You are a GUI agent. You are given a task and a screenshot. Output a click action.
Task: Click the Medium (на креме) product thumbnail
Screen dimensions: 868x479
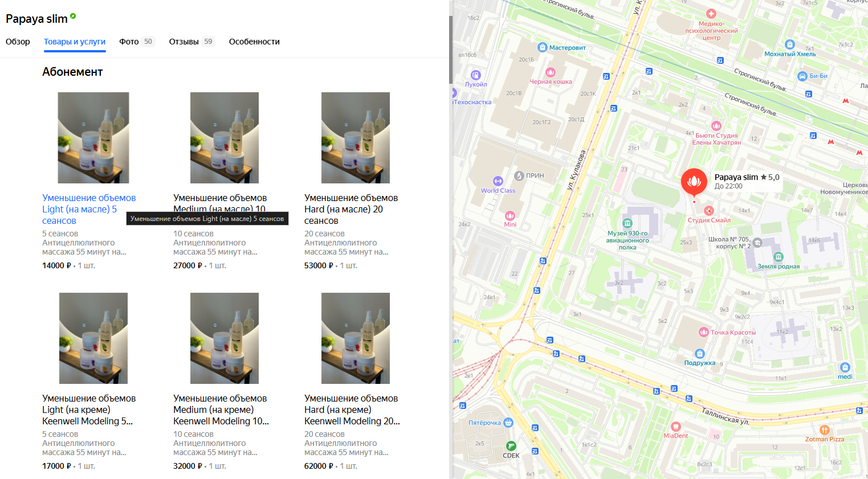[x=225, y=338]
